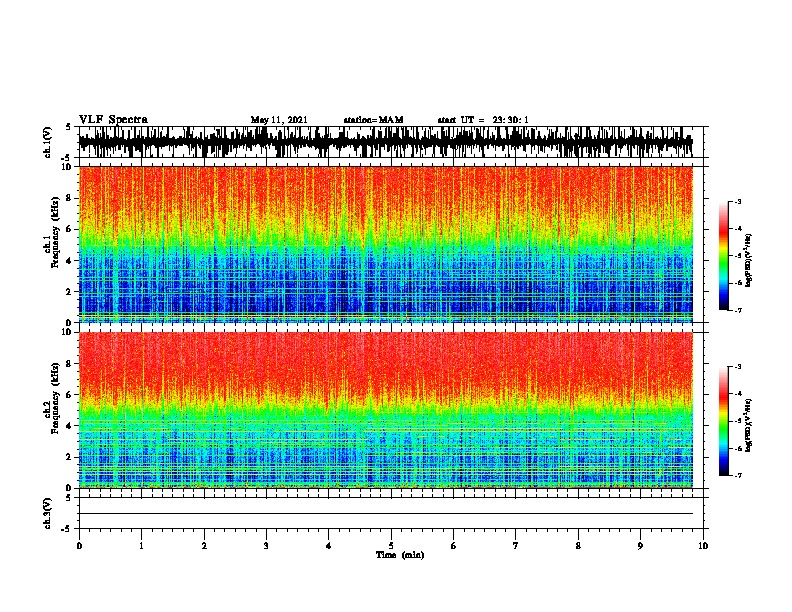792x612 pixels.
Task: Click time axis tick label '7'
Action: point(516,545)
